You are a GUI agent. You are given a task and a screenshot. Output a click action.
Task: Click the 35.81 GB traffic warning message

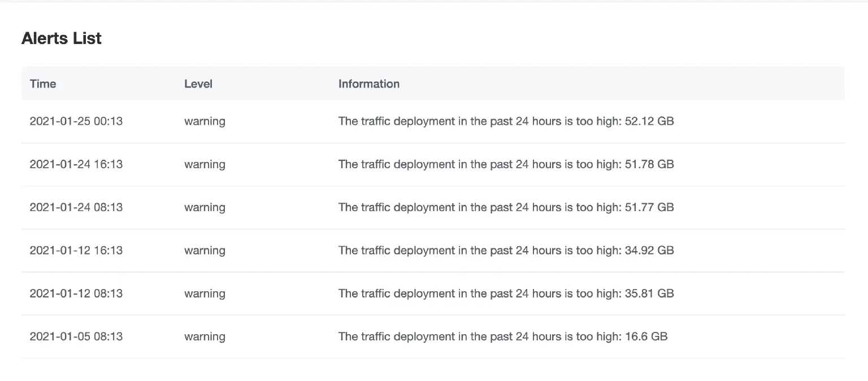coord(506,293)
